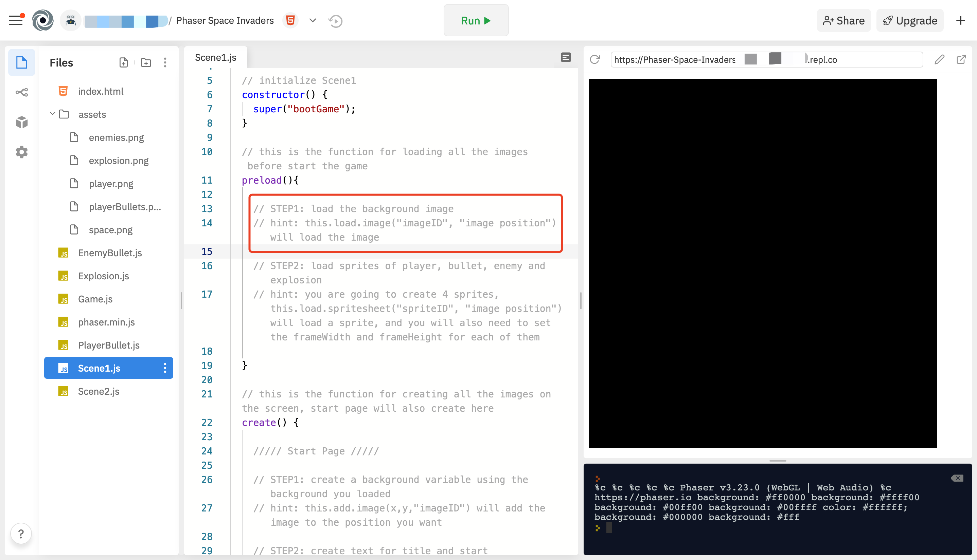
Task: Open the version control sidebar icon
Action: tap(21, 92)
